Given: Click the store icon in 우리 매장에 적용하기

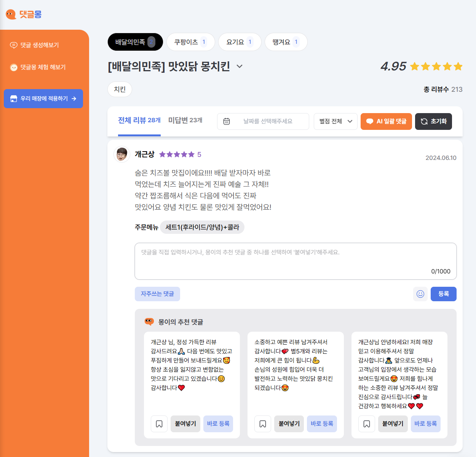Looking at the screenshot, I should 14,99.
